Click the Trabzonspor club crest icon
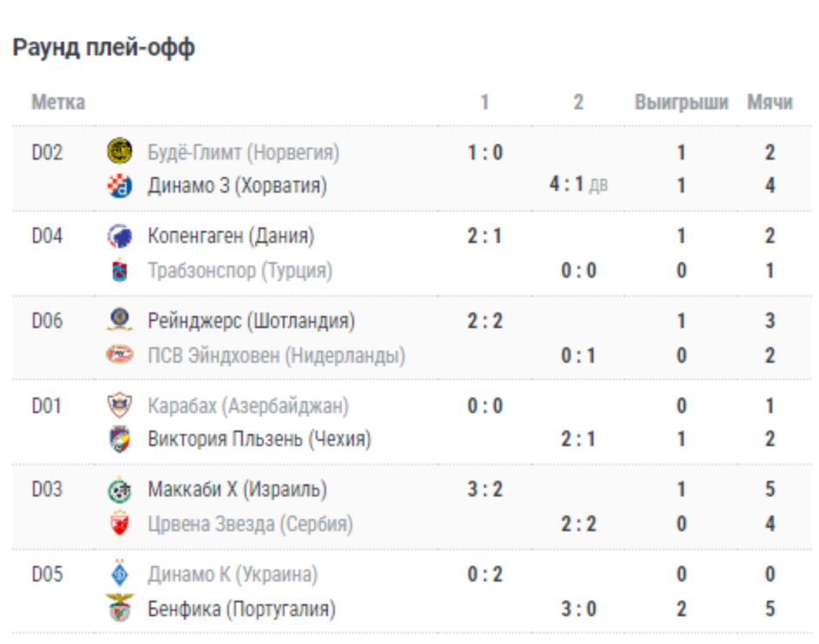Screen dimensions: 819x644 tap(120, 271)
